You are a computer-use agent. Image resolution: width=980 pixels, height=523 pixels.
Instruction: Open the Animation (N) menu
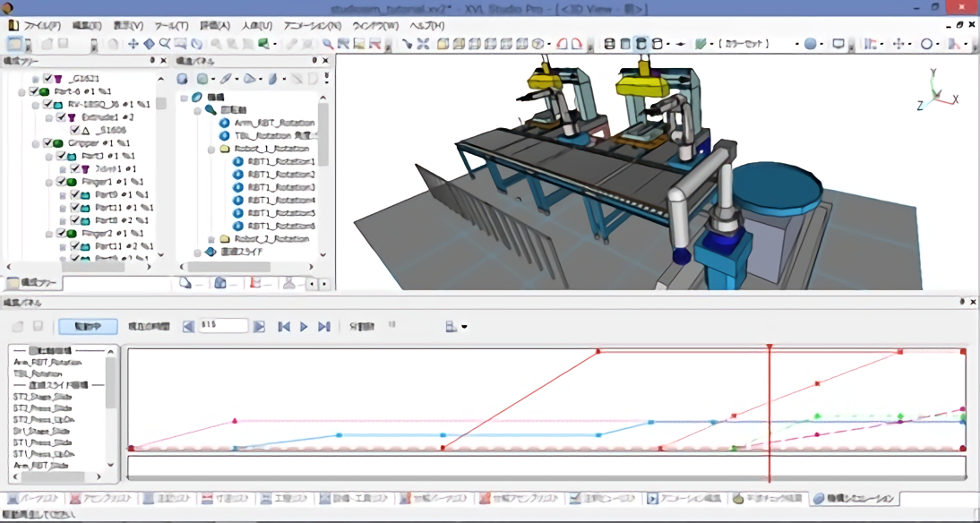click(313, 26)
